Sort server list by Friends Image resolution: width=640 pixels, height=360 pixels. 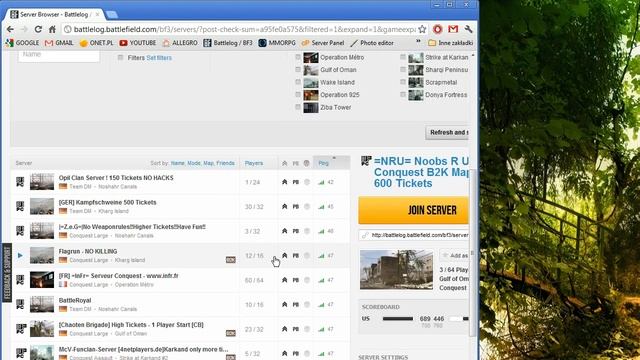[225, 163]
